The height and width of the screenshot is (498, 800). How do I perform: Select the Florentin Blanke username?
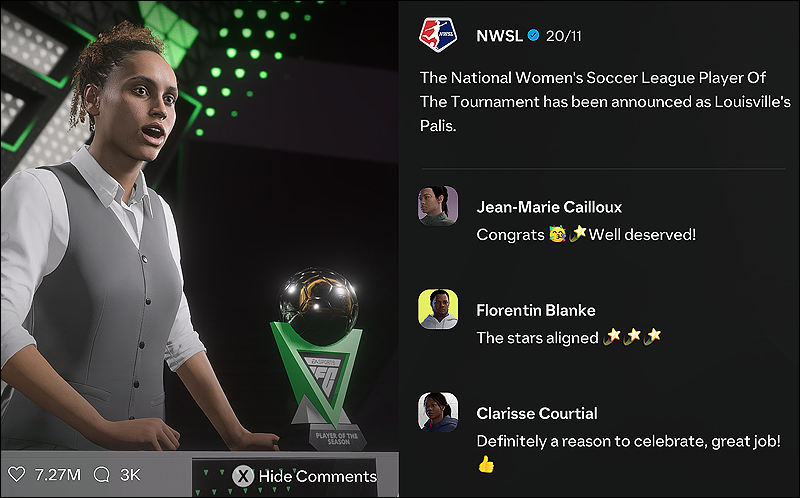pos(536,310)
